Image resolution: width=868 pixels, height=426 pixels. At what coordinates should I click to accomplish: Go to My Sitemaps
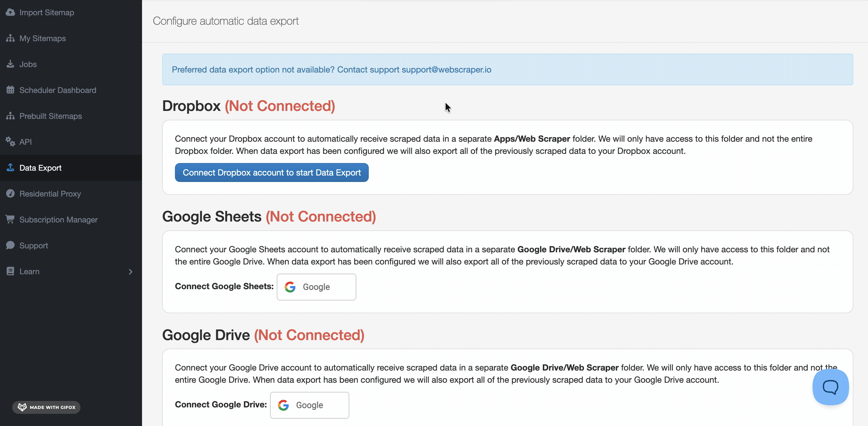pyautogui.click(x=71, y=38)
